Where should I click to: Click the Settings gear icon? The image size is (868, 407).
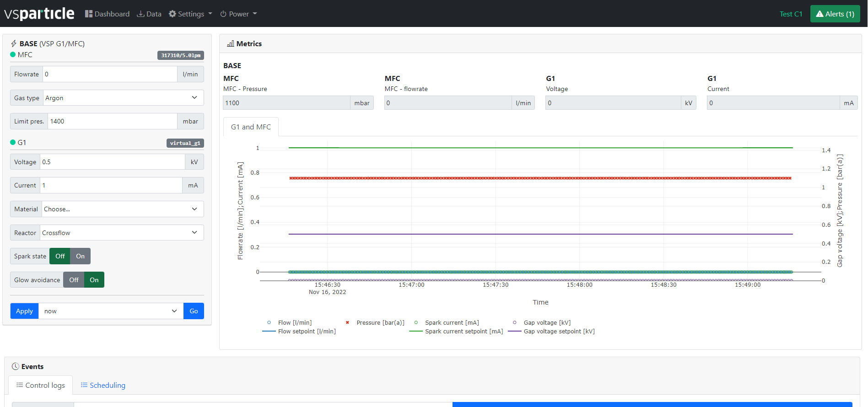173,14
